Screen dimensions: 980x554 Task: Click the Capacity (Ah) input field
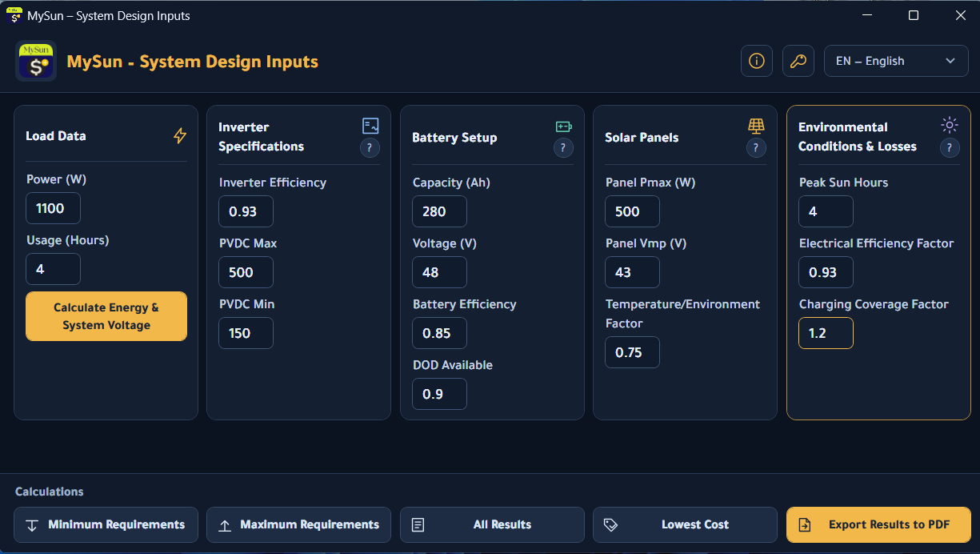(x=440, y=211)
